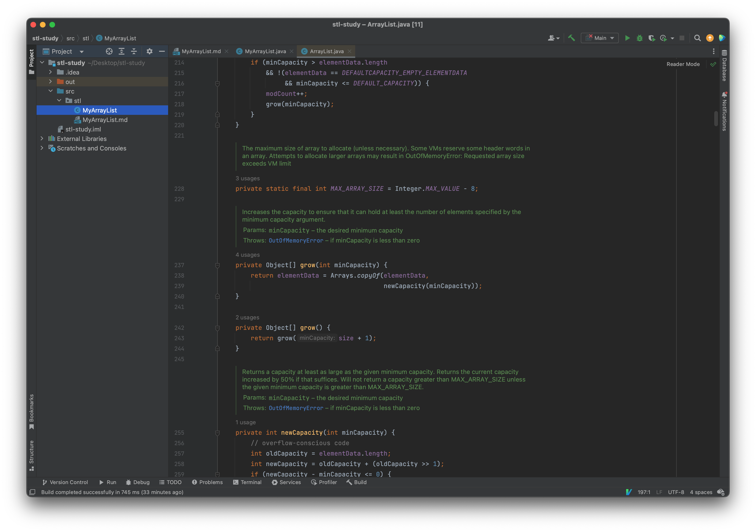Screen dimensions: 756x532
Task: Collapse all in Project panel
Action: 134,51
